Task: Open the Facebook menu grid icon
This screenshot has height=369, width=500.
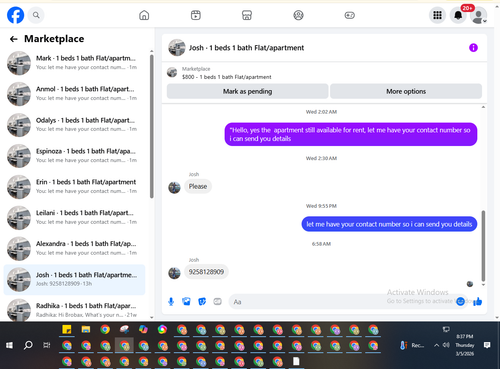Action: click(437, 15)
